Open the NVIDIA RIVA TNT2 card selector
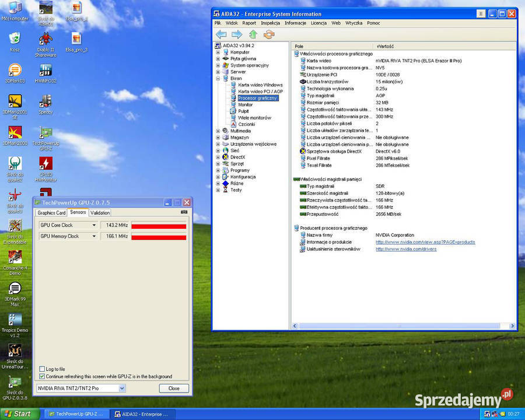525x420 pixels. 80,388
